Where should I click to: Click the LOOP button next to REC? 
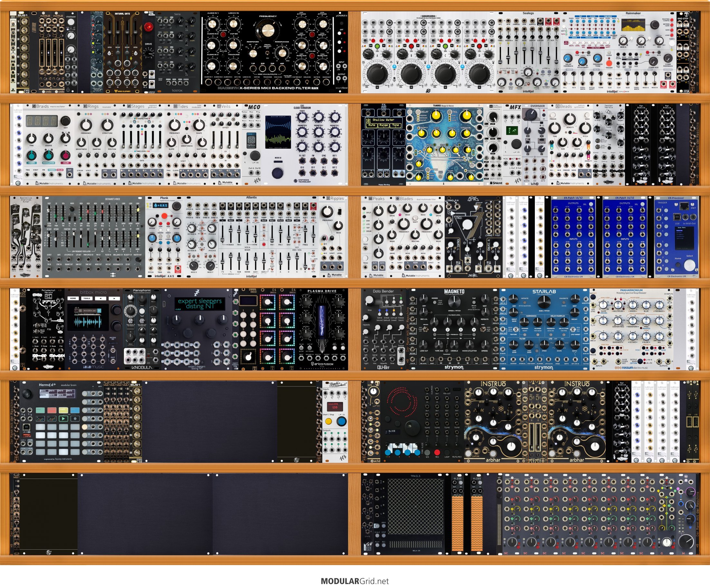point(447,452)
